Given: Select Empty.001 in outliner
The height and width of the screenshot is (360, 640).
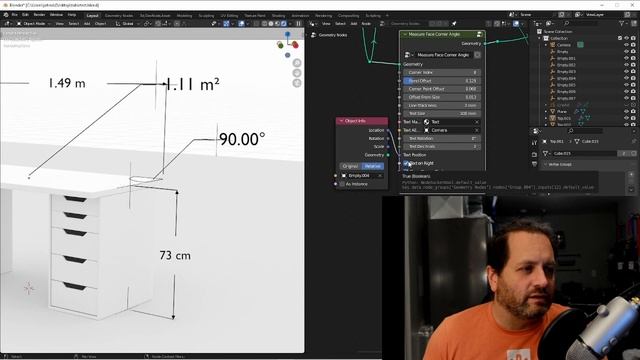Looking at the screenshot, I should tap(566, 58).
